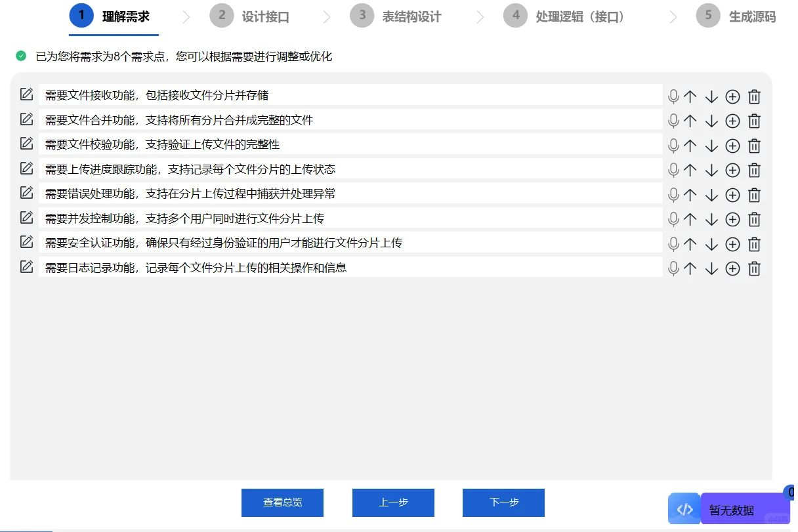Proceed with the 下一步 button
The width and height of the screenshot is (798, 532).
pos(503,502)
